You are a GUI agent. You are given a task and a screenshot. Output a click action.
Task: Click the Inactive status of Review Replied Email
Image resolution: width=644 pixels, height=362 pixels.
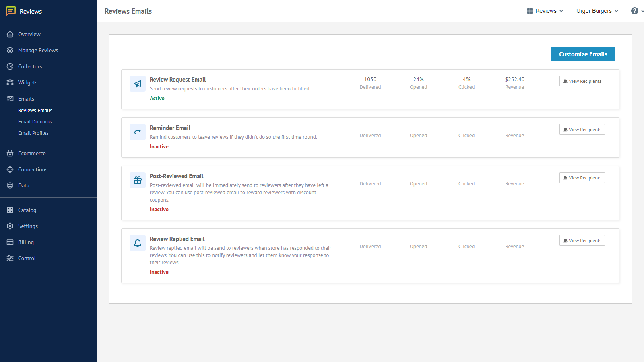point(159,272)
